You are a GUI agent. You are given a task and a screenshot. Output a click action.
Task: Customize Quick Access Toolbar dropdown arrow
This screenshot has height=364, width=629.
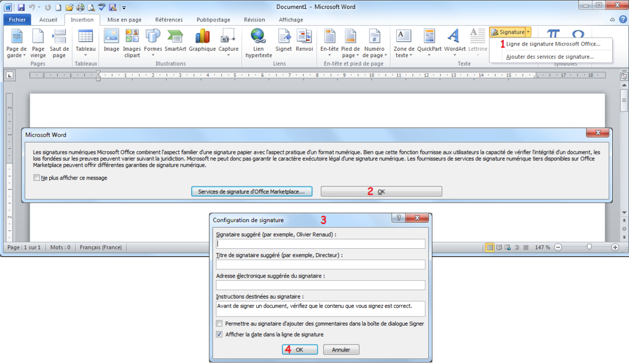point(124,7)
